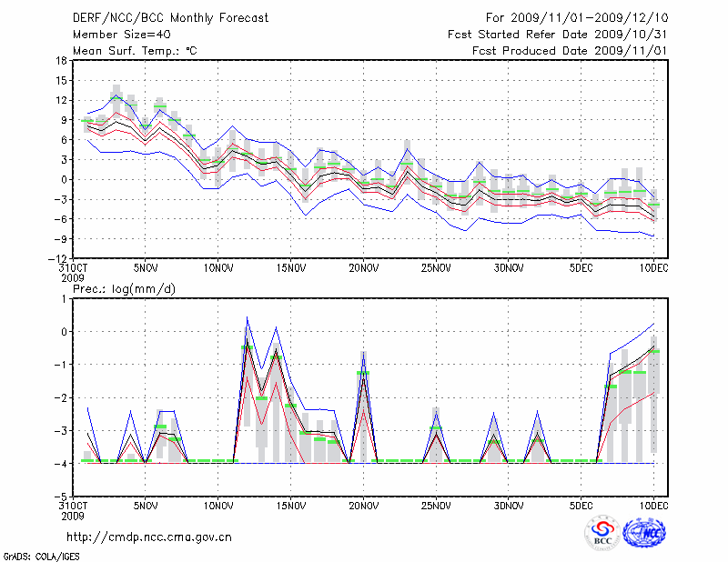Open the cmdp.ncc.cma.gov.cn URL link

[x=149, y=537]
